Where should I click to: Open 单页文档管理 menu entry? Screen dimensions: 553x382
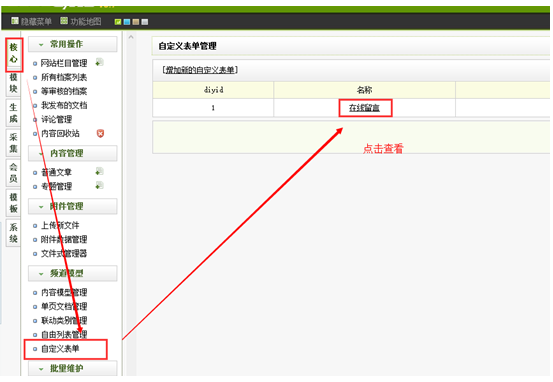64,306
